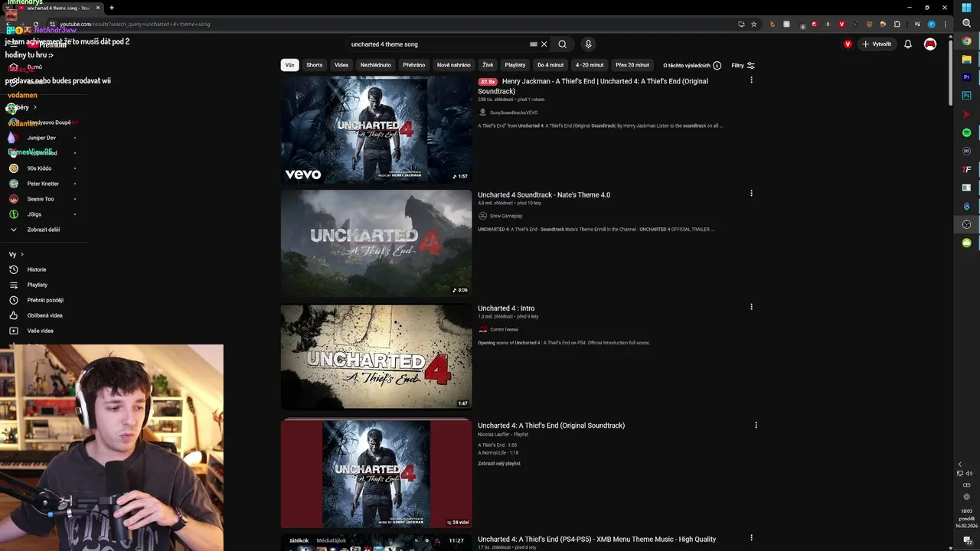Select the 4–20 minut filter chip
The width and height of the screenshot is (980, 551).
pos(590,65)
